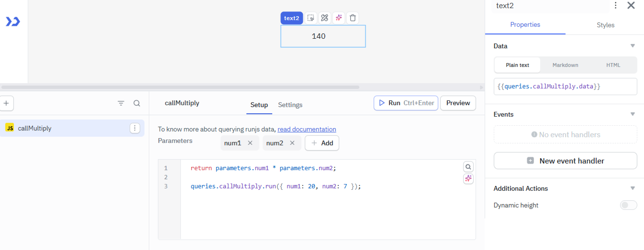Delete the text2 component using trash icon
This screenshot has height=250, width=644.
353,18
